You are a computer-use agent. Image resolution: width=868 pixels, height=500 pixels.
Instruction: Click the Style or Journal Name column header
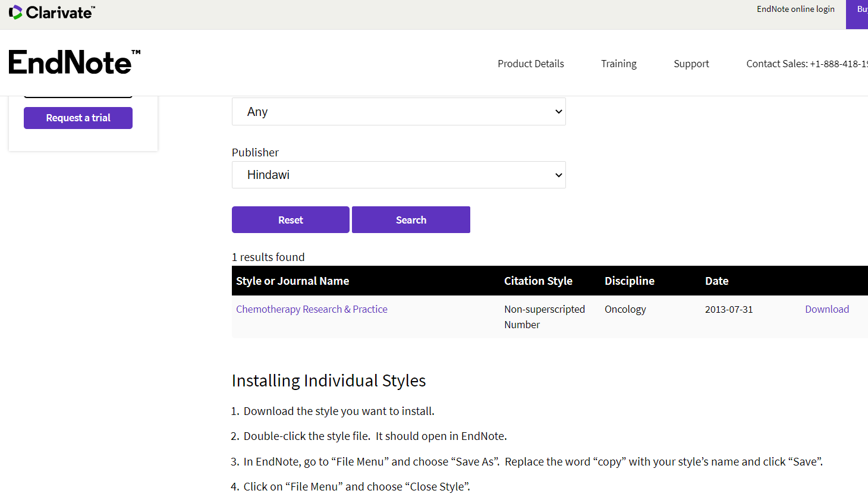pyautogui.click(x=293, y=281)
